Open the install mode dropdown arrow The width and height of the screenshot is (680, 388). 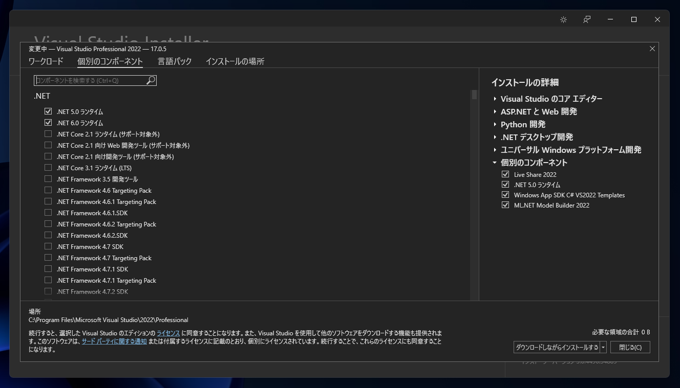click(603, 347)
